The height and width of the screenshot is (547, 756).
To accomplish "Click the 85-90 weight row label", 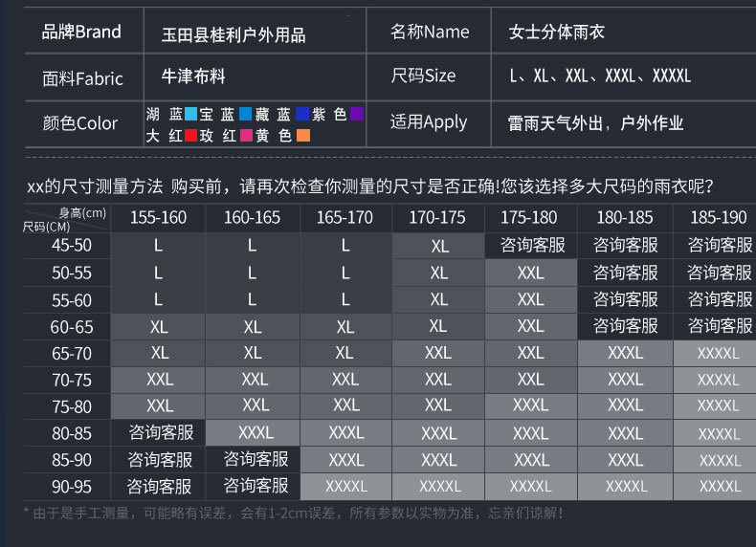I will coord(72,460).
